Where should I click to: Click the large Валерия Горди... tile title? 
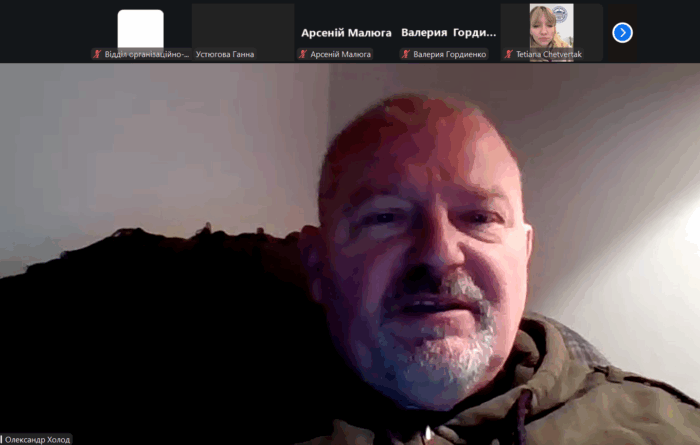(448, 32)
